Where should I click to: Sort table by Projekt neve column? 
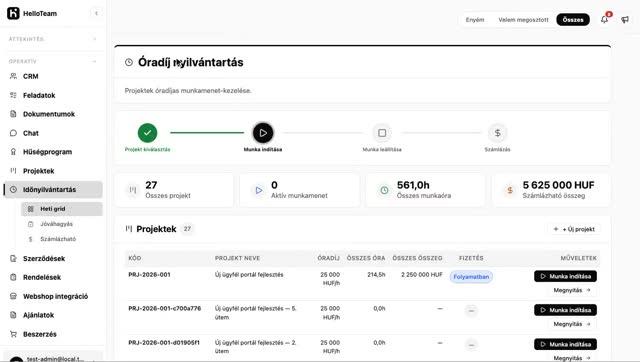coord(237,258)
